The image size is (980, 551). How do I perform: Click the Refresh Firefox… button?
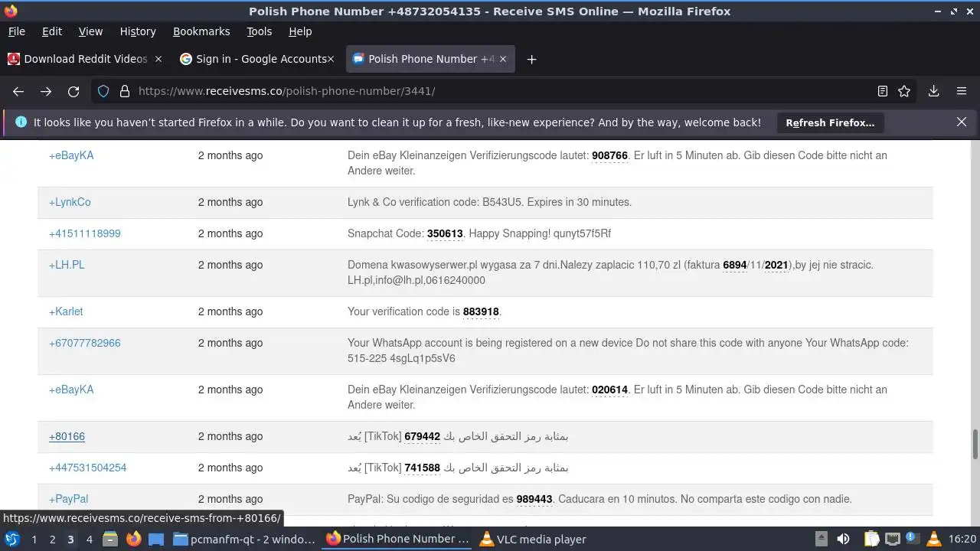[830, 122]
